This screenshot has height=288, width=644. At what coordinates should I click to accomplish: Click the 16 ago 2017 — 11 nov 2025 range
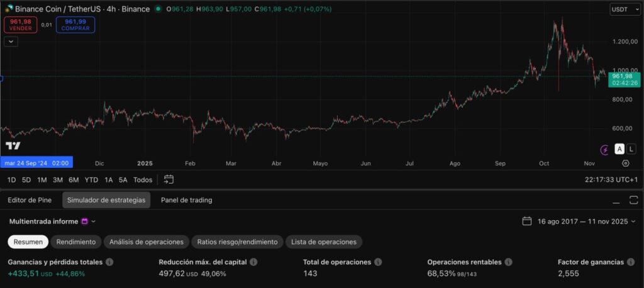(x=583, y=221)
